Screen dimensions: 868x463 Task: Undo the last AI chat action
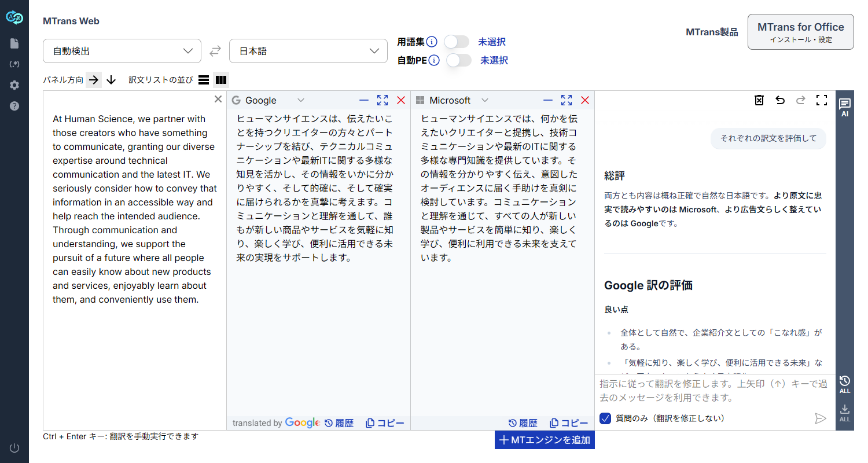click(780, 100)
